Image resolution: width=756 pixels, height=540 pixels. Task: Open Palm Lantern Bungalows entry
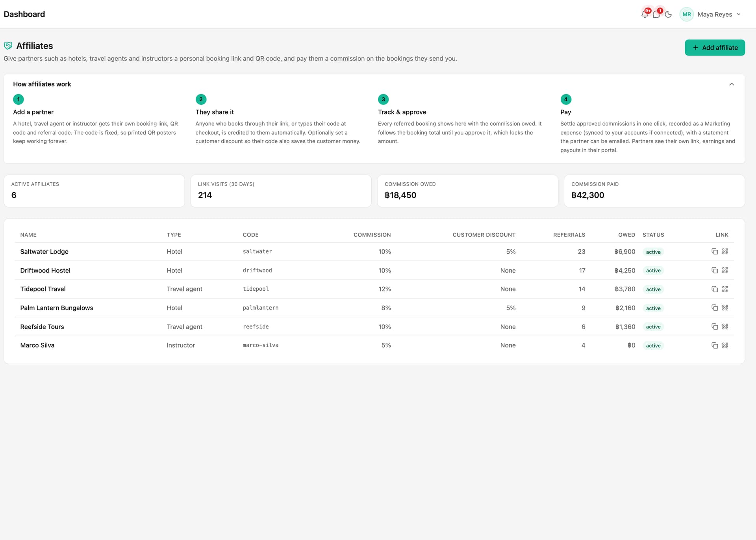[57, 308]
